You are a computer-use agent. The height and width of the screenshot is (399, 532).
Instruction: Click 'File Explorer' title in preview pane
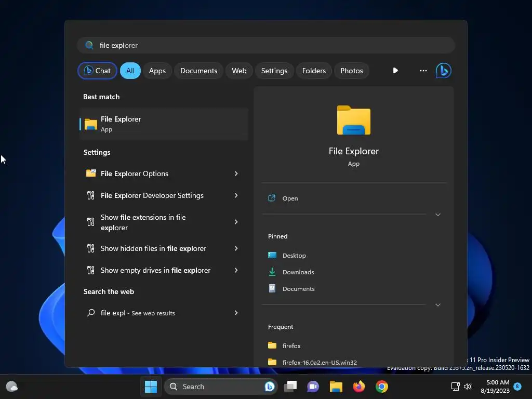point(353,151)
